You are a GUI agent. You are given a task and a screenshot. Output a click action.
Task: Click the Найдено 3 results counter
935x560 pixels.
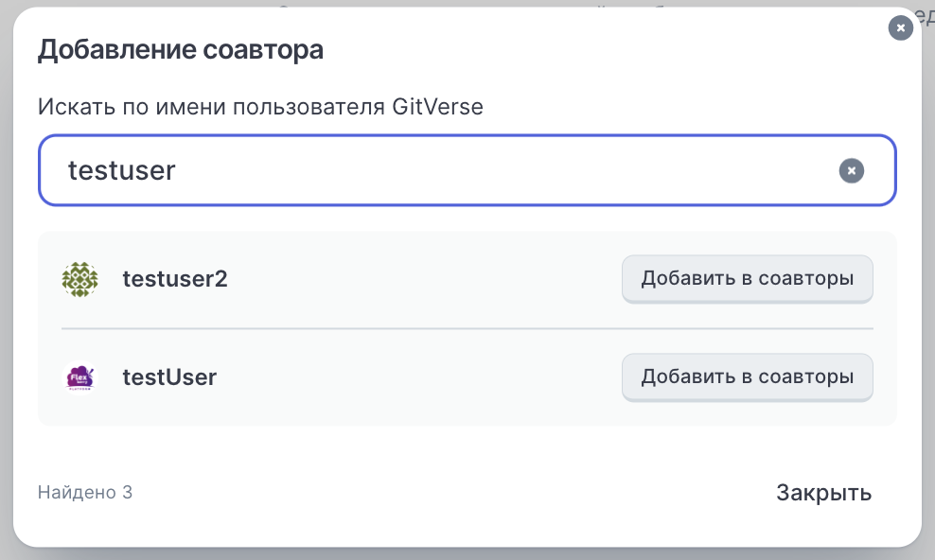[85, 493]
